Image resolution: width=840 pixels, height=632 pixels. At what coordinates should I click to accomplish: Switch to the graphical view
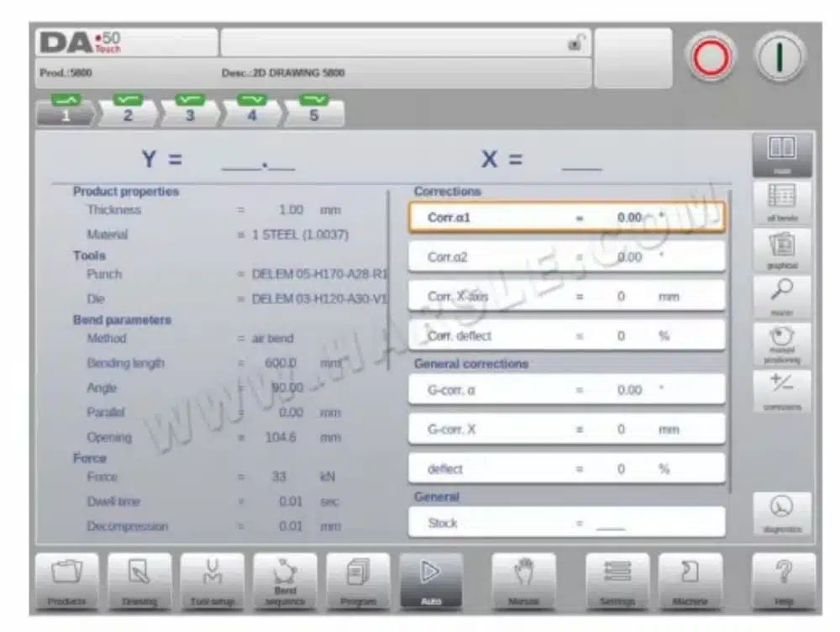coord(782,250)
